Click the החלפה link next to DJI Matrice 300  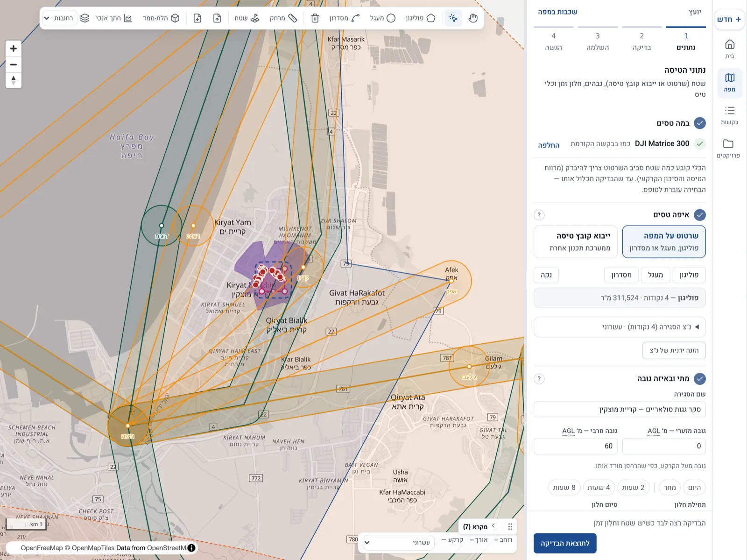(549, 145)
